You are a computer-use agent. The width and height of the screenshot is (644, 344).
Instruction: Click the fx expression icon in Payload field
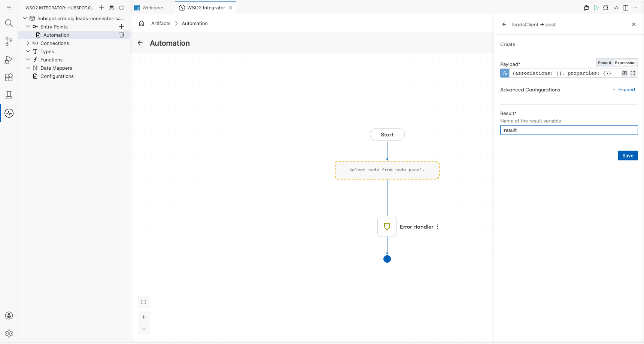(x=505, y=73)
